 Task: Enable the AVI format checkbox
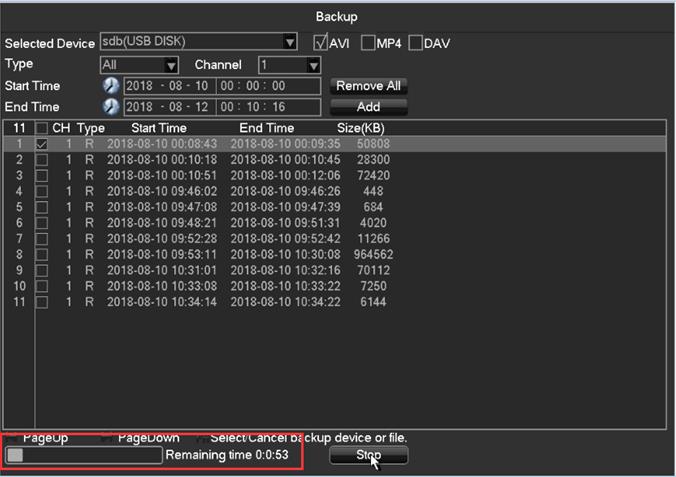coord(320,43)
